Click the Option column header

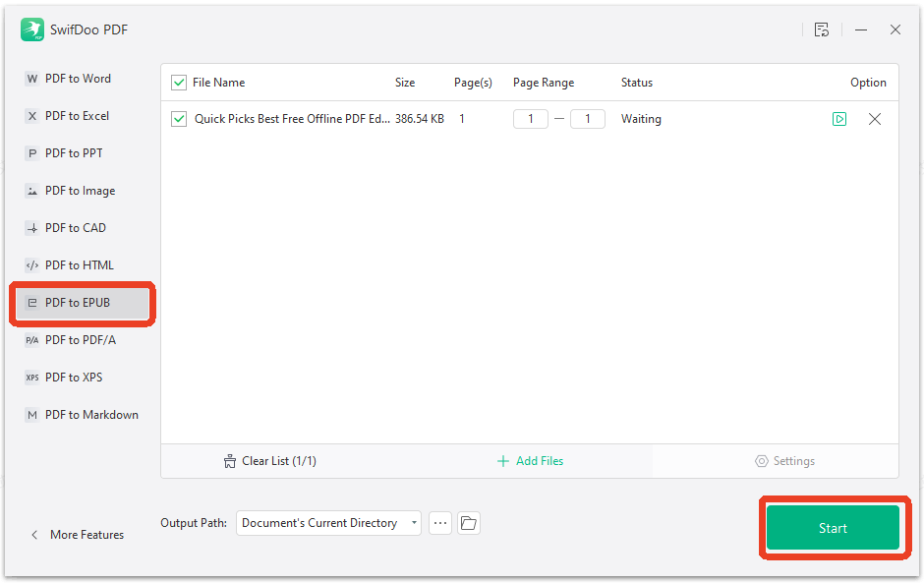pyautogui.click(x=868, y=83)
